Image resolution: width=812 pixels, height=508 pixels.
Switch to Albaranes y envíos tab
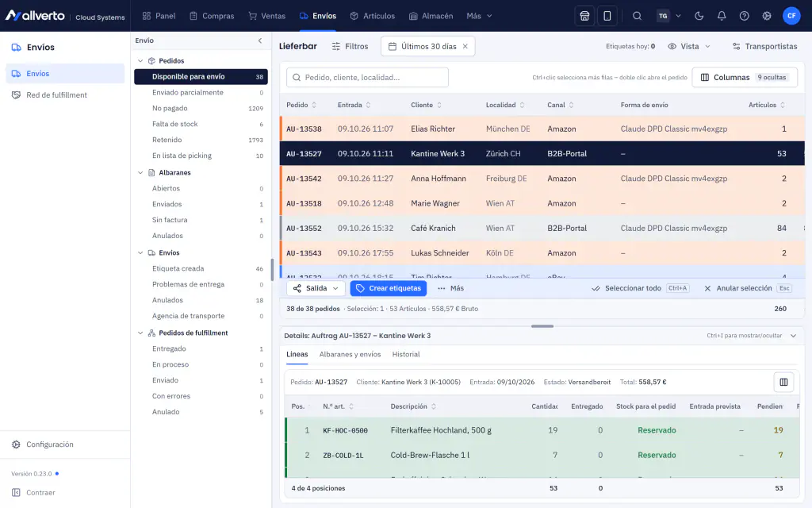click(x=350, y=354)
